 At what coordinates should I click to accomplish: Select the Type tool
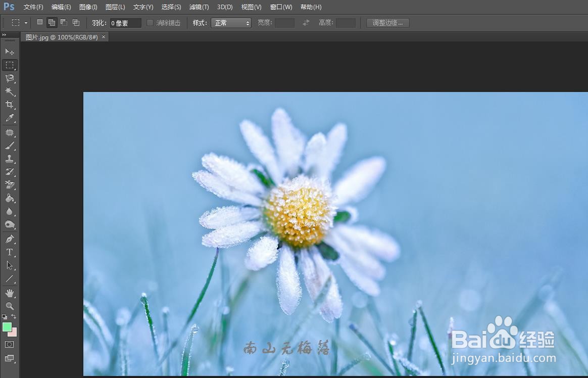[x=10, y=252]
